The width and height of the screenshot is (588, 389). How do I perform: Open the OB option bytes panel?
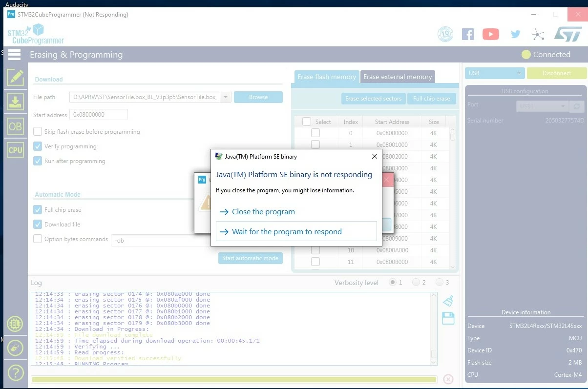pos(15,126)
